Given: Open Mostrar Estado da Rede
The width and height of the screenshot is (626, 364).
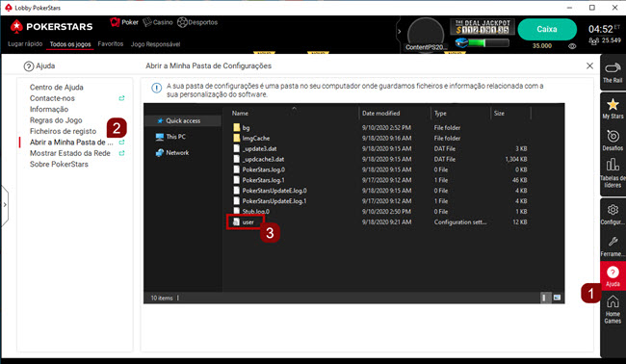Looking at the screenshot, I should pyautogui.click(x=70, y=153).
